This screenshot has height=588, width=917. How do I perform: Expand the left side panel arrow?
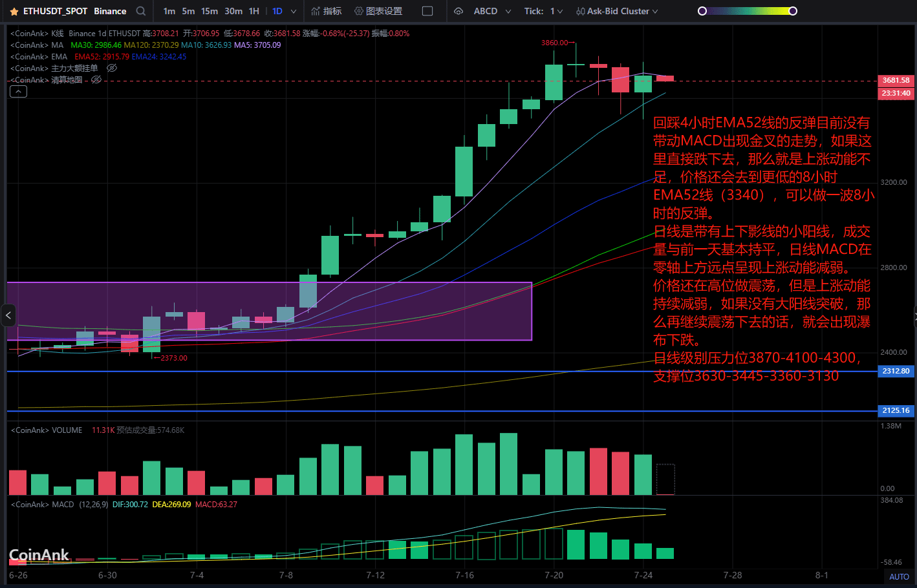pos(8,315)
